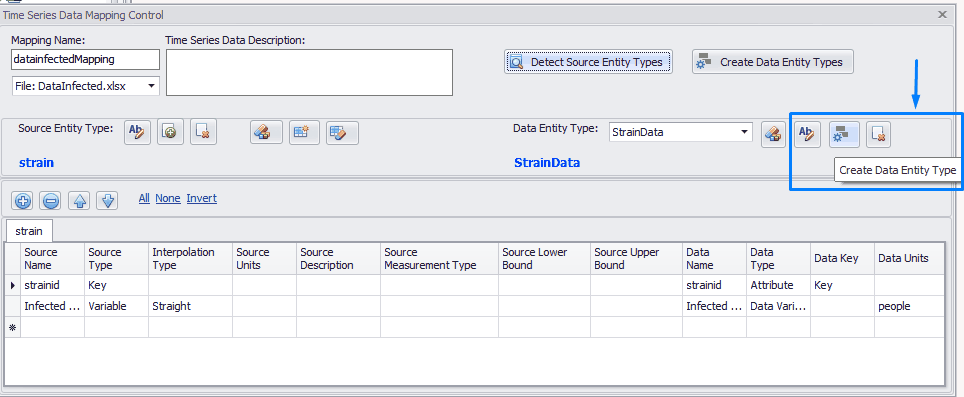Click the Source Name column header

[x=52, y=259]
